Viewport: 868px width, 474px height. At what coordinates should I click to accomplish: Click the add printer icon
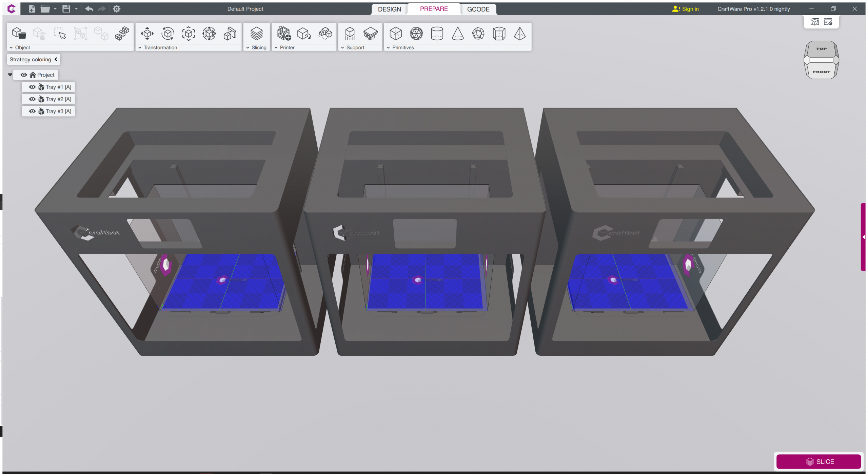pyautogui.click(x=284, y=34)
